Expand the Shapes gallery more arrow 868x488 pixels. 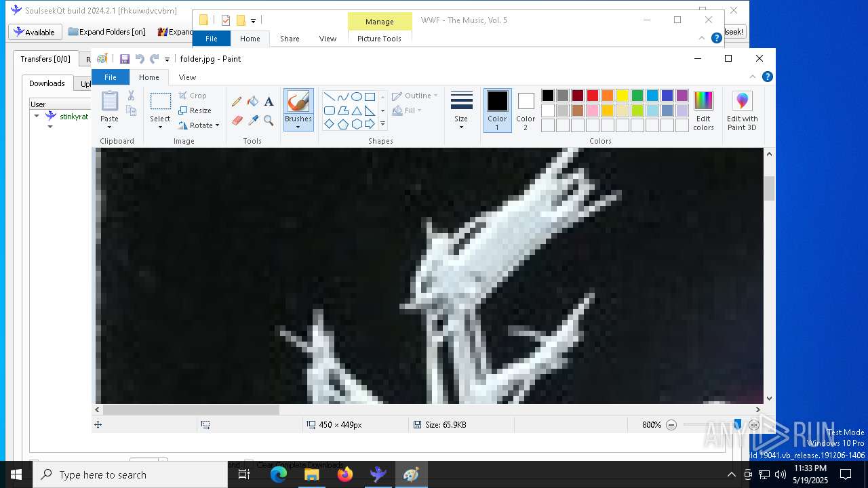tap(382, 124)
